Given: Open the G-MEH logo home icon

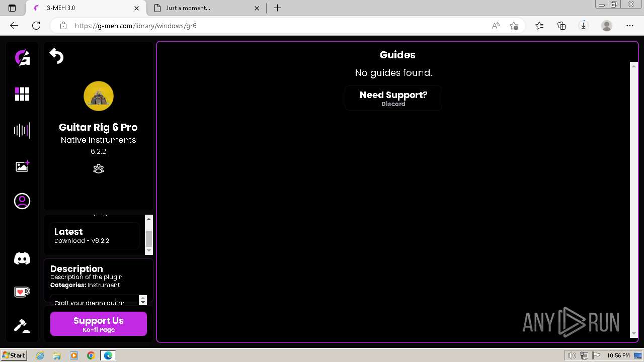Looking at the screenshot, I should click(22, 58).
